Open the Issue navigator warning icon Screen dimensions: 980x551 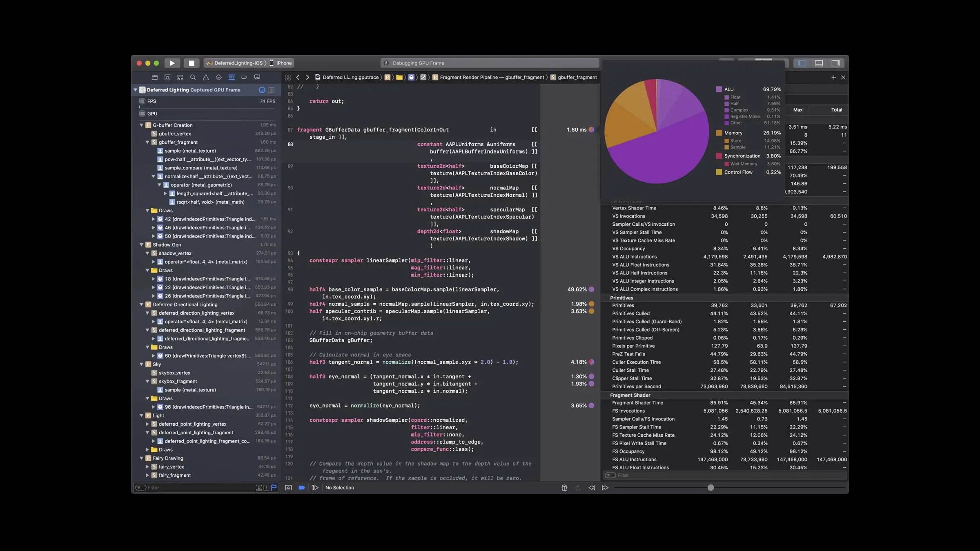pos(206,77)
